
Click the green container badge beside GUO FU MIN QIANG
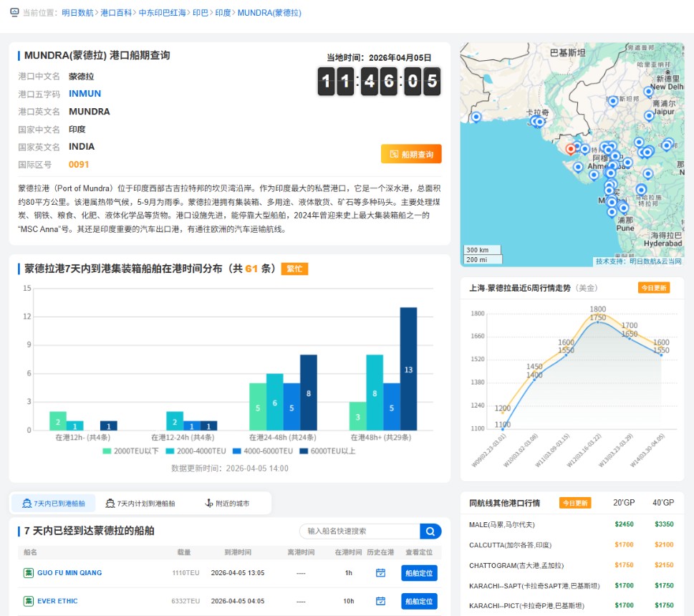click(x=29, y=573)
